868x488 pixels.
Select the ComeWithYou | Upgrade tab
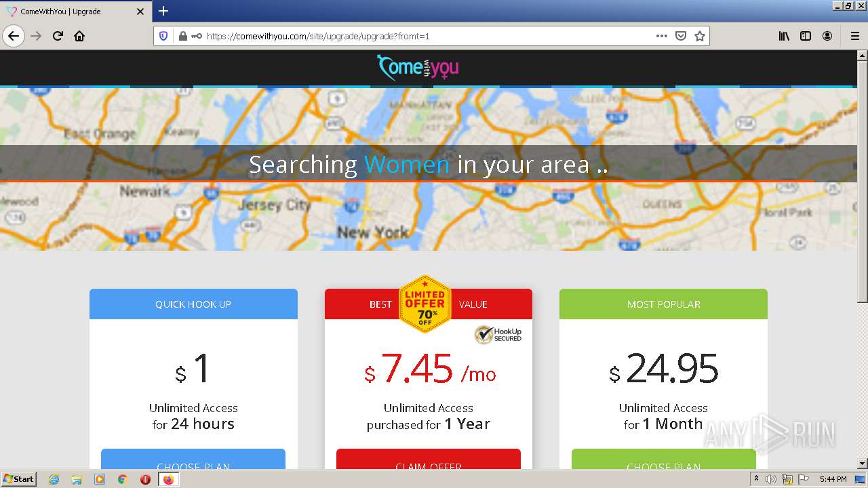(x=76, y=12)
